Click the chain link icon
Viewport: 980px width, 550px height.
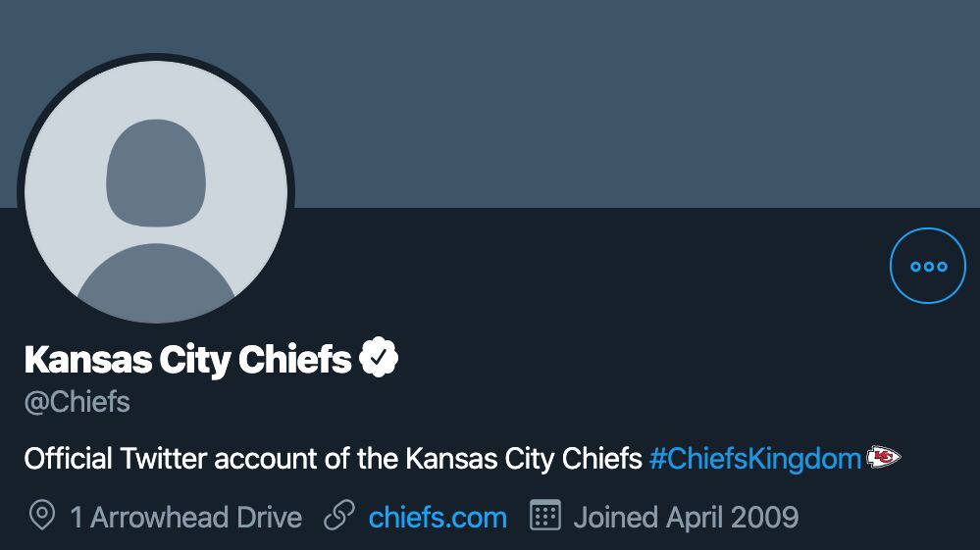click(x=338, y=517)
